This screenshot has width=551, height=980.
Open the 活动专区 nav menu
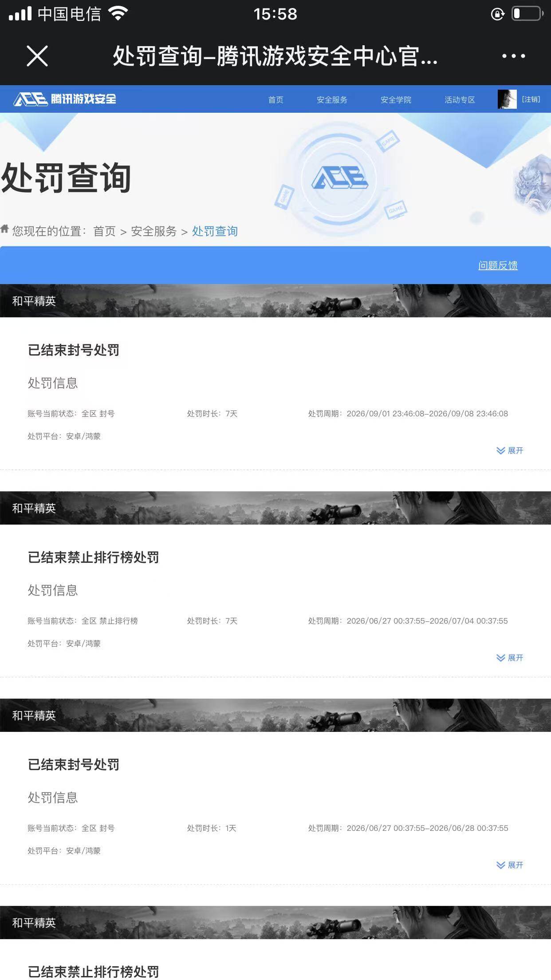460,99
